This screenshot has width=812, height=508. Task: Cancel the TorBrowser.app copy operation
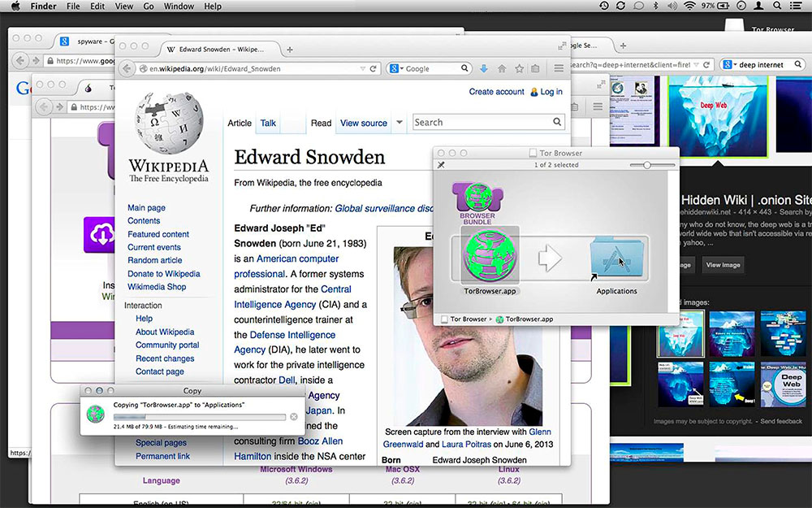coord(294,417)
